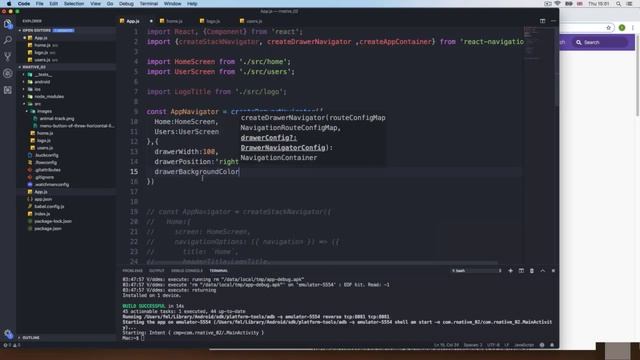Click the JavaScript language mode in status bar

(524, 345)
